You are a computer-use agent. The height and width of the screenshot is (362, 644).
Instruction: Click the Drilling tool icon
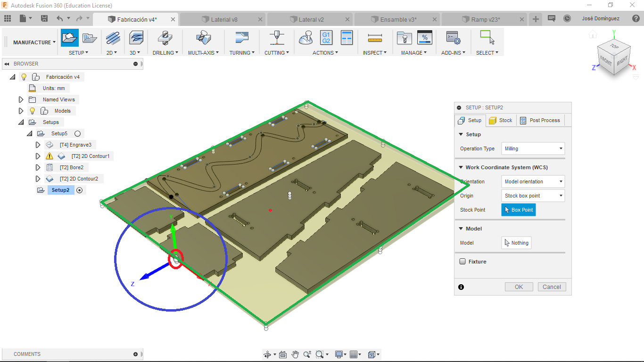click(x=165, y=38)
